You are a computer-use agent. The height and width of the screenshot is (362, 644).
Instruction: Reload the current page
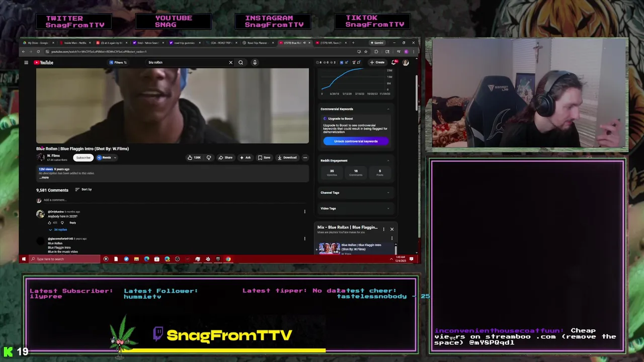pos(39,51)
